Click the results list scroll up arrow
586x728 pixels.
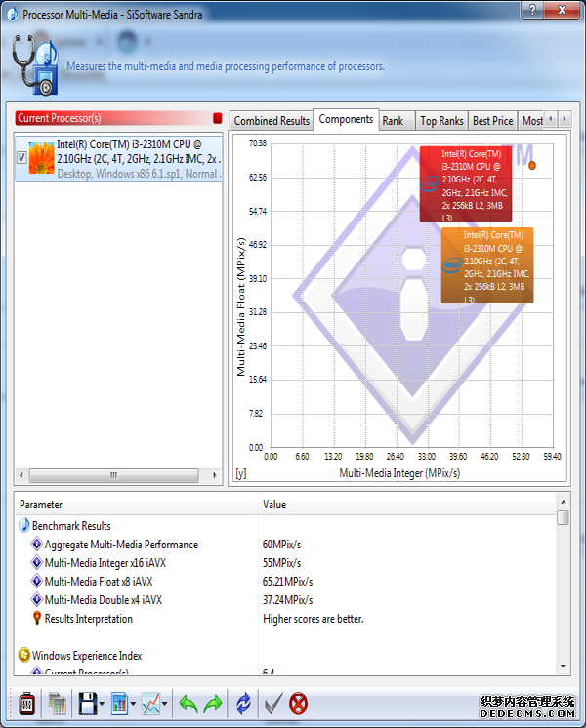coord(563,502)
